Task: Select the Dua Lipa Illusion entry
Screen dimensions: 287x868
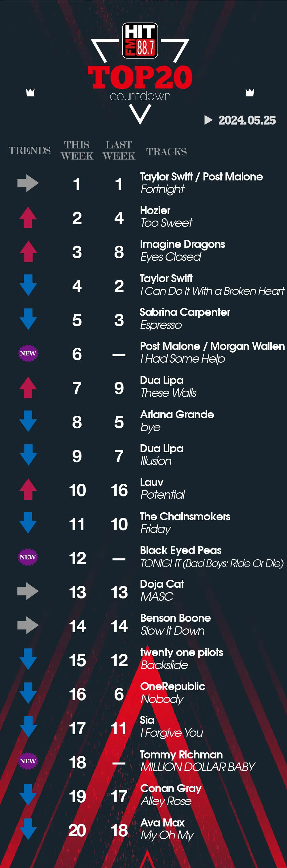Action: coord(162,455)
